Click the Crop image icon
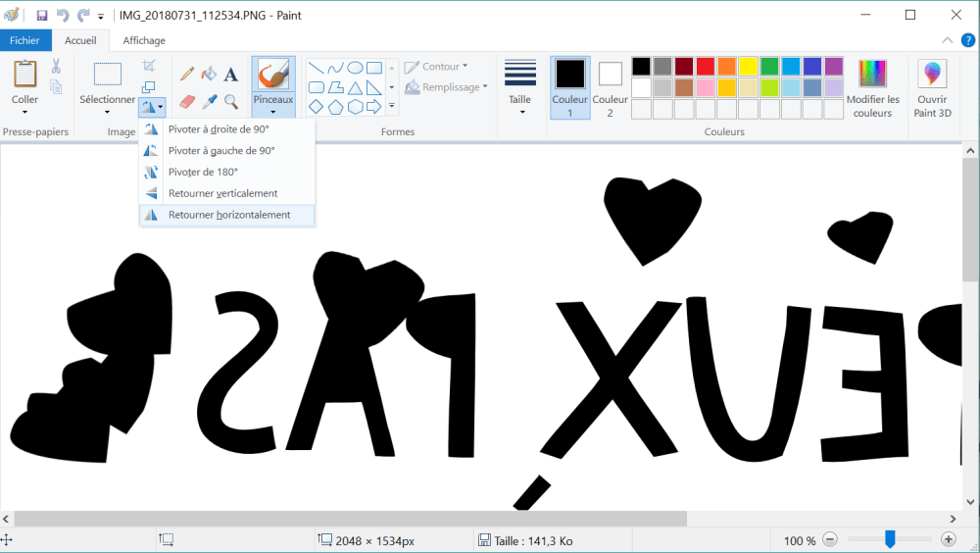980x553 pixels. click(x=149, y=66)
